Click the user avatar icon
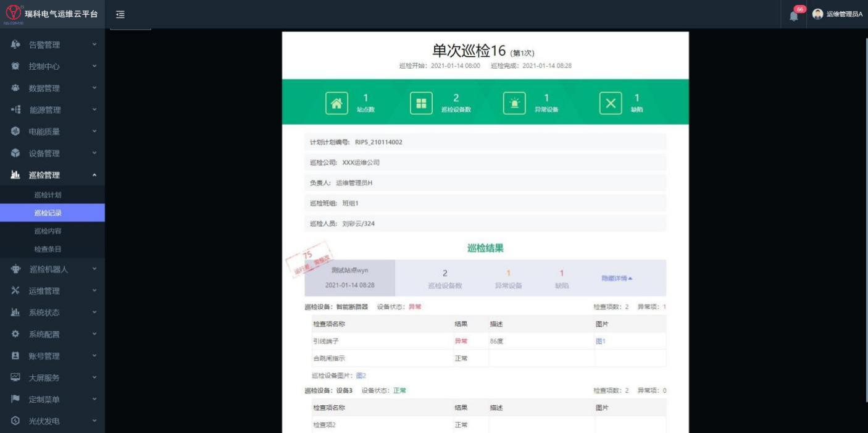Viewport: 868px width, 433px height. point(817,14)
